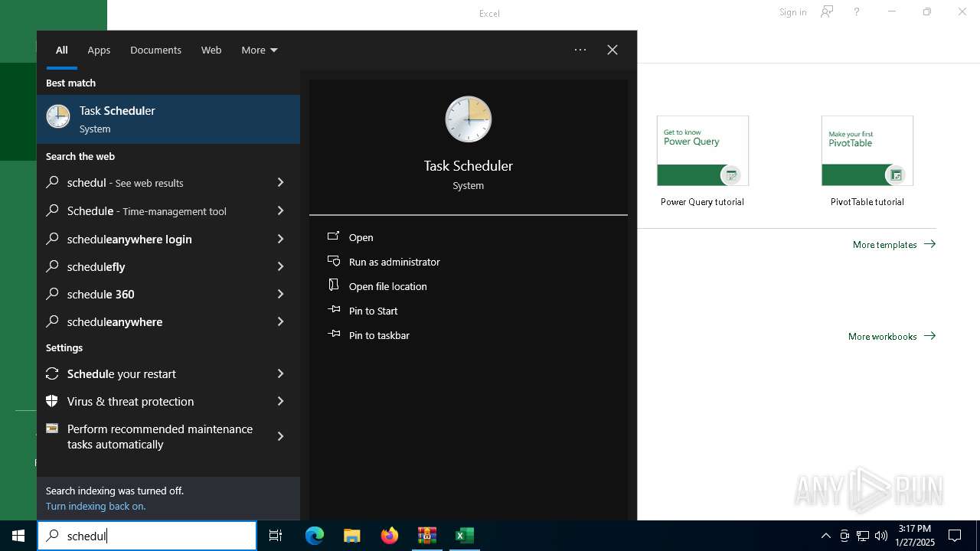Switch to Excel taskbar icon
The height and width of the screenshot is (551, 980).
point(464,536)
